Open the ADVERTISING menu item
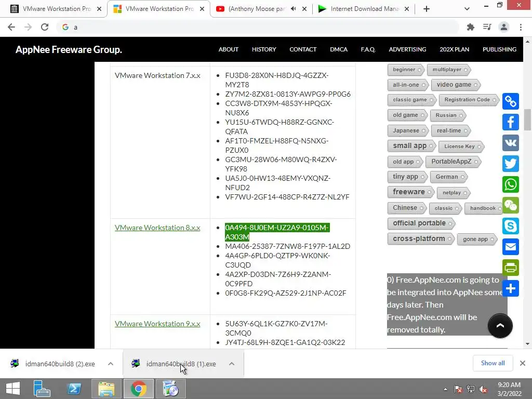 pyautogui.click(x=407, y=49)
